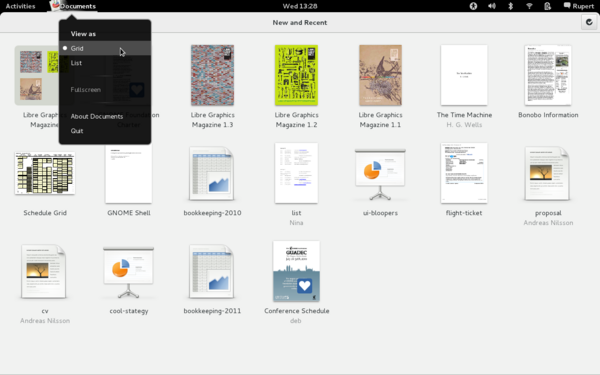Open the cool-stategy presentation icon
Viewport: 600px width, 375px height.
128,272
